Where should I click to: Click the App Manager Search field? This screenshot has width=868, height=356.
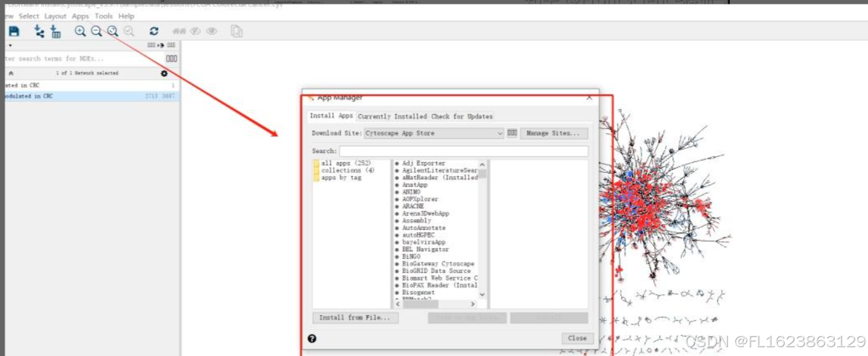(x=464, y=151)
